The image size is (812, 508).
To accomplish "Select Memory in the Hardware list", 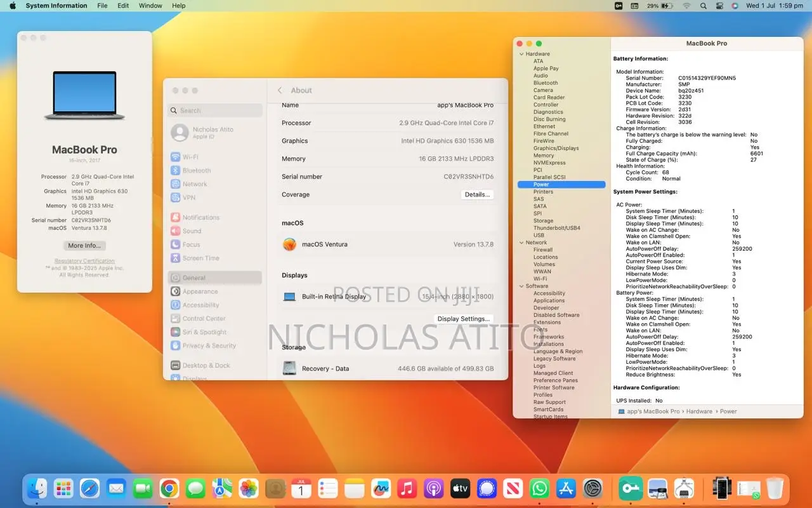I will click(x=544, y=156).
